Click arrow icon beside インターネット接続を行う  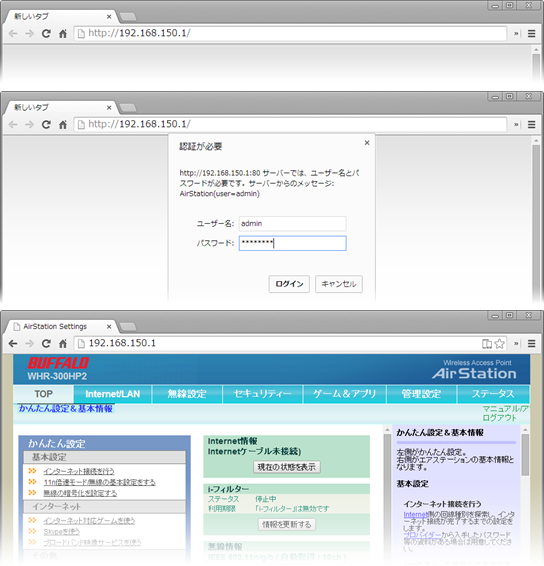32,471
